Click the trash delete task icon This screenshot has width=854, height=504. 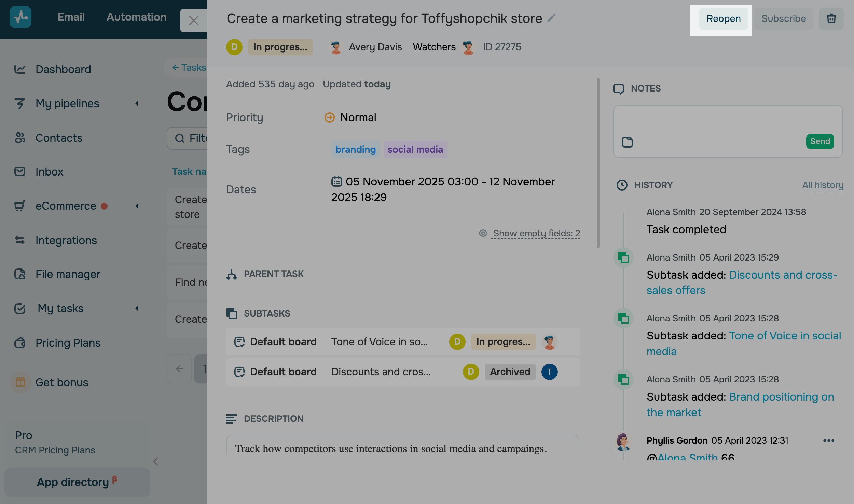point(831,18)
